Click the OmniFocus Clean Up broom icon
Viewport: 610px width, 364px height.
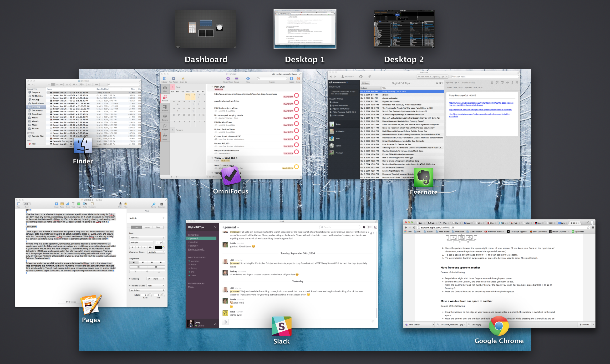(x=183, y=78)
